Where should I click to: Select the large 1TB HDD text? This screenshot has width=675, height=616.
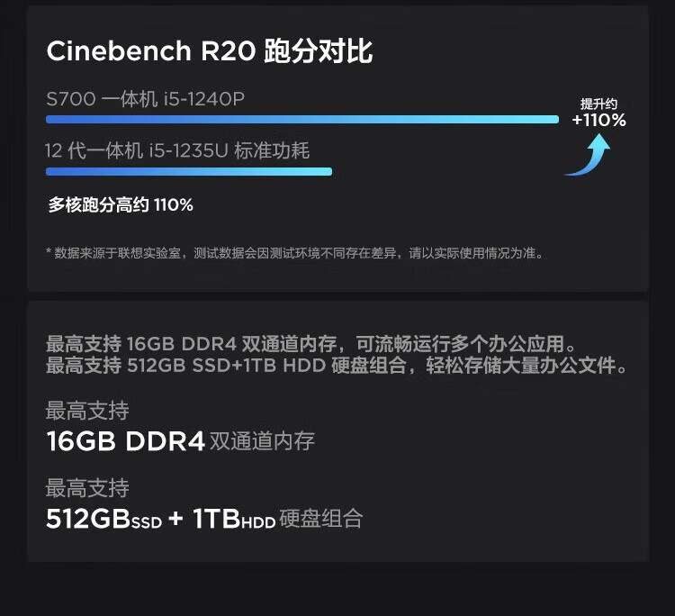point(232,520)
